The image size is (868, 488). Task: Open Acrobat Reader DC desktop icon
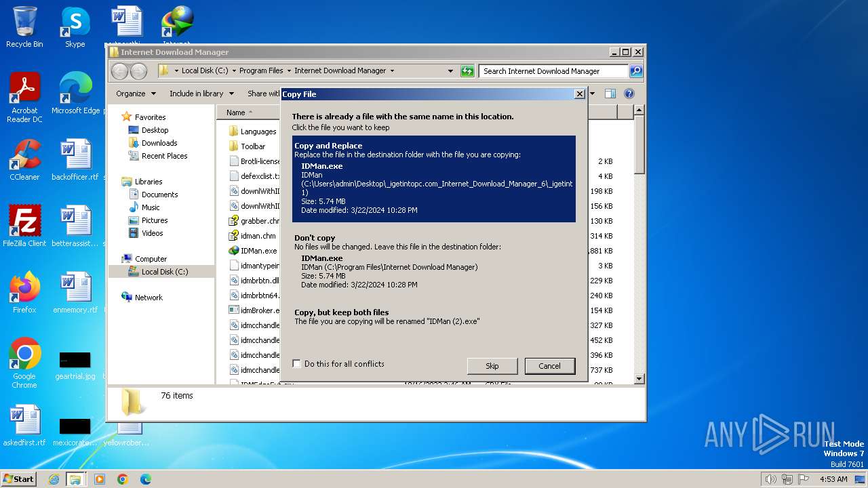pyautogui.click(x=24, y=98)
